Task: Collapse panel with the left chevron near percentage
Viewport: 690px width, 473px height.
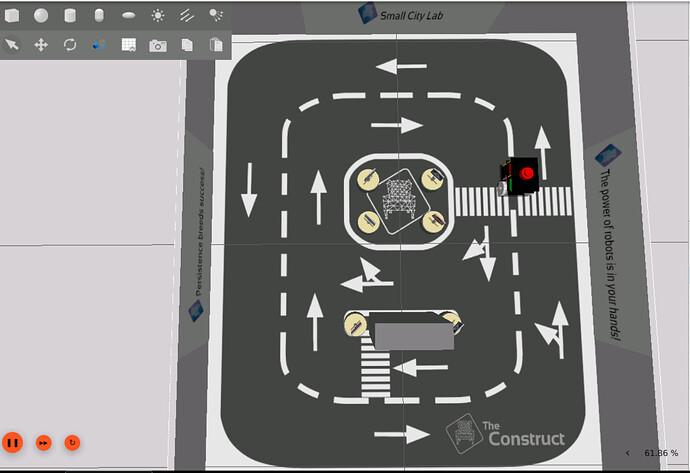Action: tap(628, 453)
